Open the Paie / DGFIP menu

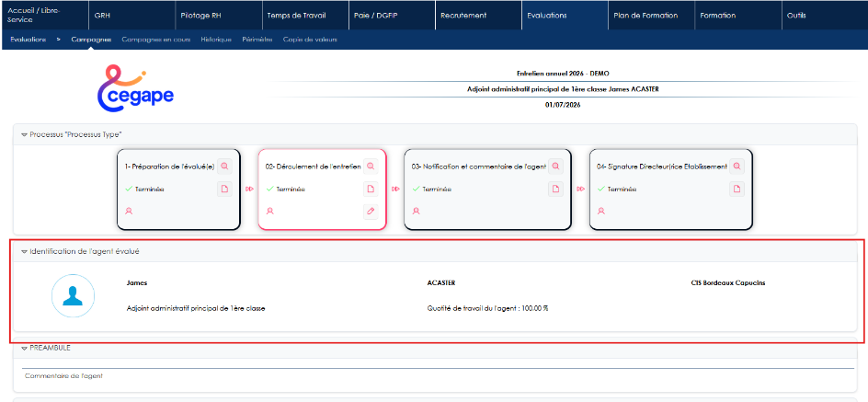click(391, 15)
